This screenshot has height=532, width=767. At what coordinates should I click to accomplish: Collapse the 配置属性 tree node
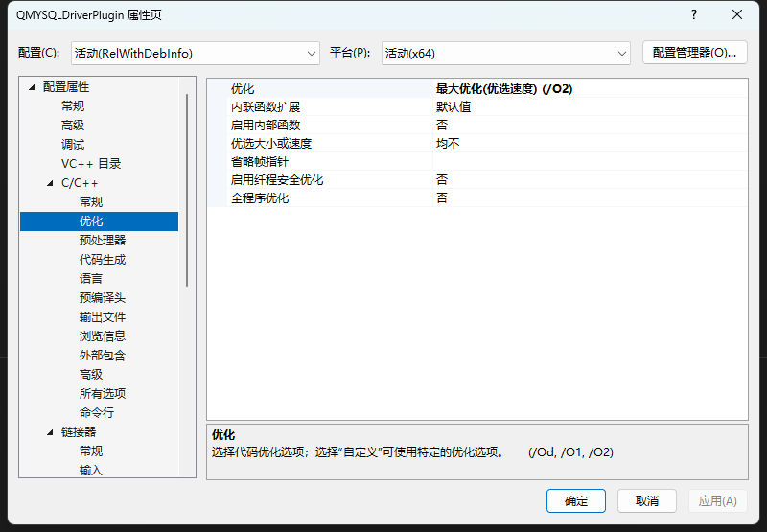click(32, 87)
